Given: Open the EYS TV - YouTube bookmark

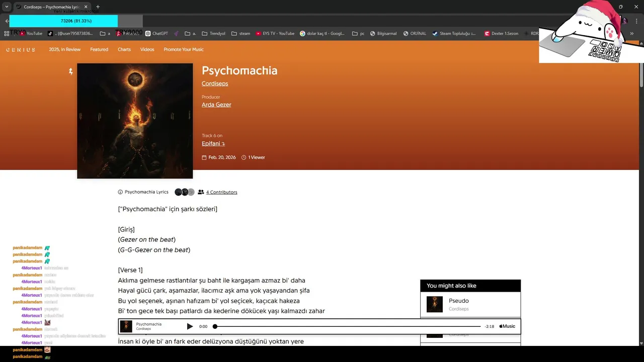Looking at the screenshot, I should coord(275,34).
